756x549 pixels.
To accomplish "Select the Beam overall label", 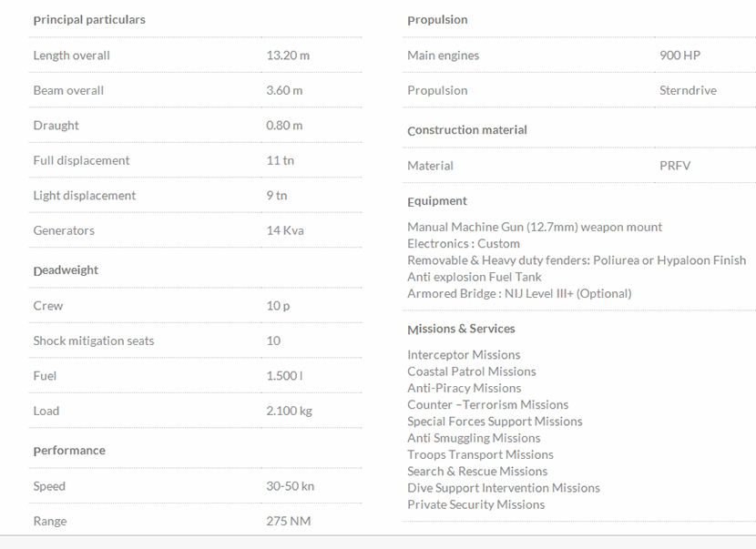I will pos(68,91).
